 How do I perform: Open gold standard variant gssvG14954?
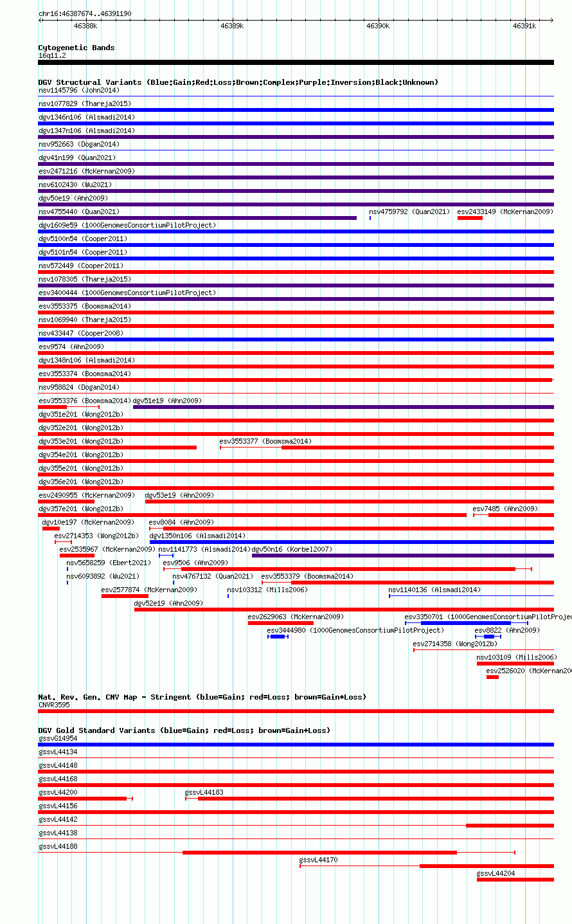296,745
